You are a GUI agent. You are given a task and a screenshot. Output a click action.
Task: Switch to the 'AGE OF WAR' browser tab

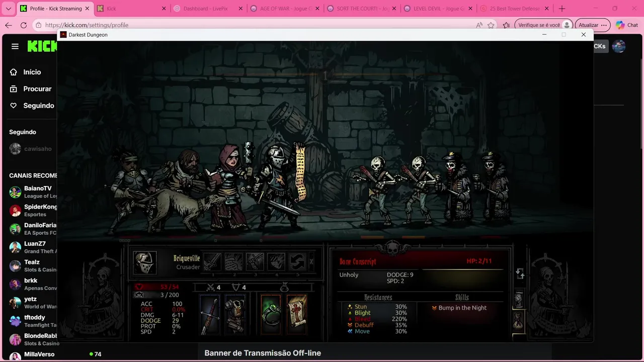point(284,9)
